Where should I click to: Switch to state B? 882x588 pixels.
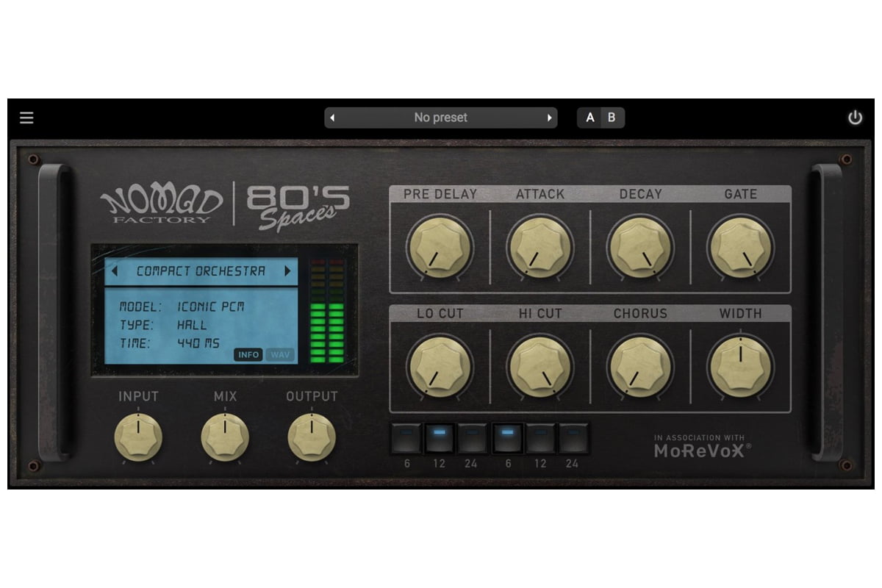[612, 118]
